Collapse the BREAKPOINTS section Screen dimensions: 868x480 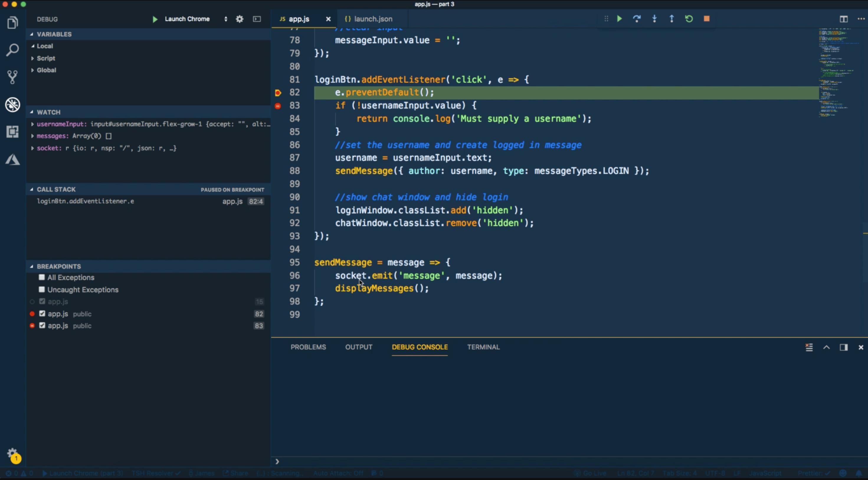point(148,267)
